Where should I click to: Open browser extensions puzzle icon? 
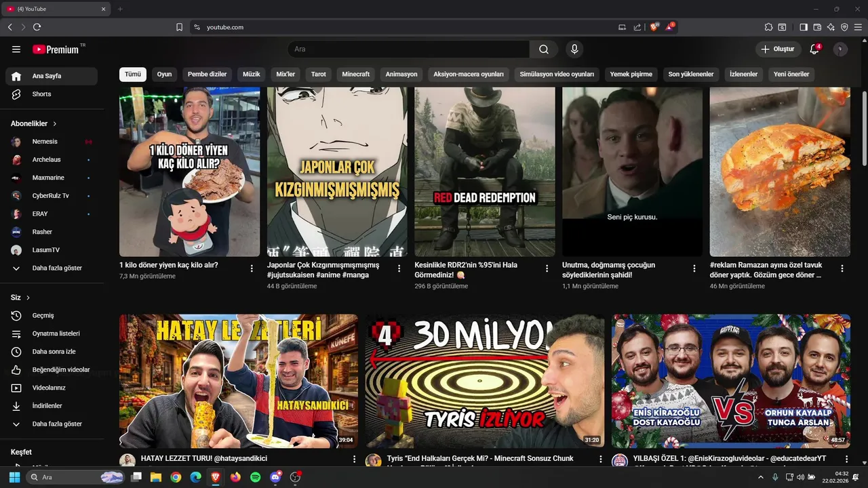pos(768,27)
